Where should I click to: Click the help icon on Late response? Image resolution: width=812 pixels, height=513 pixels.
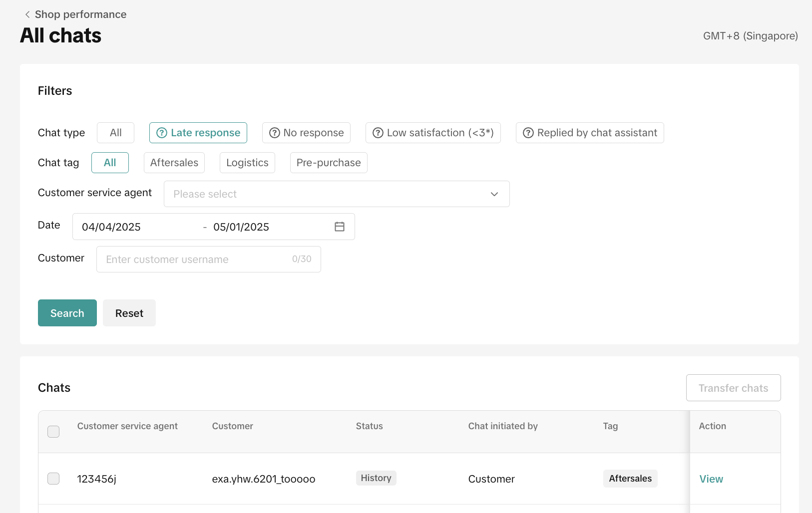(x=162, y=133)
